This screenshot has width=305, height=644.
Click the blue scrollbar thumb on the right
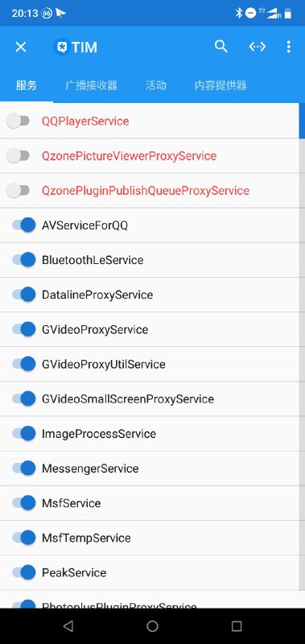(x=302, y=120)
